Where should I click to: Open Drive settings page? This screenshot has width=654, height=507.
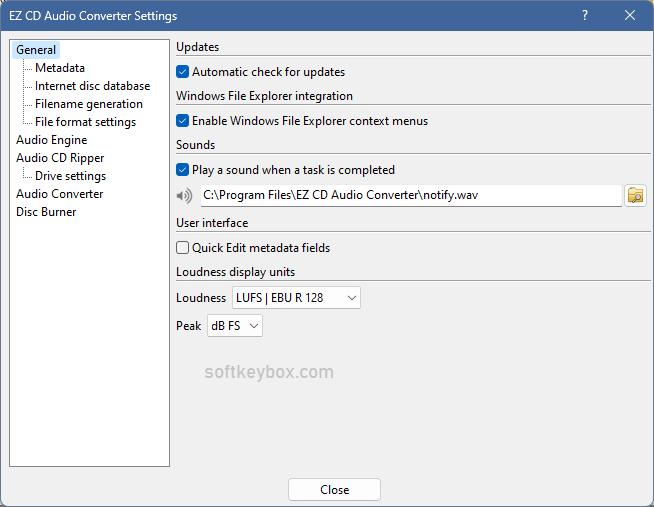tap(70, 176)
